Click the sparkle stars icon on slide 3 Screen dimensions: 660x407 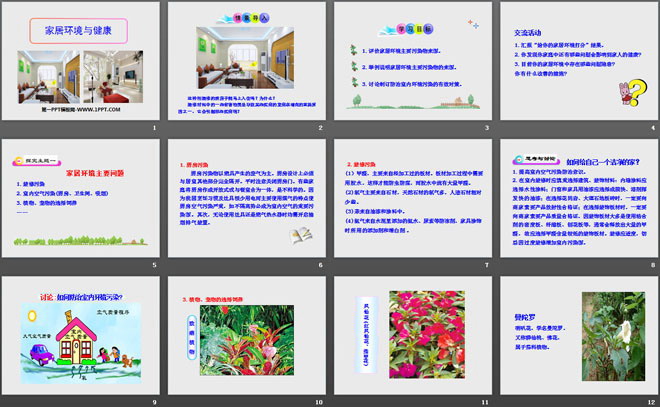(x=474, y=24)
